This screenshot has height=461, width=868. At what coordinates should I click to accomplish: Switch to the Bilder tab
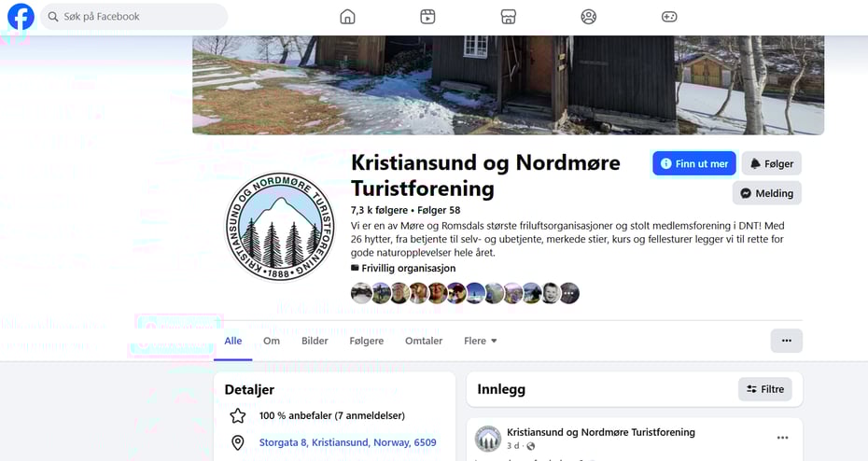click(x=315, y=341)
